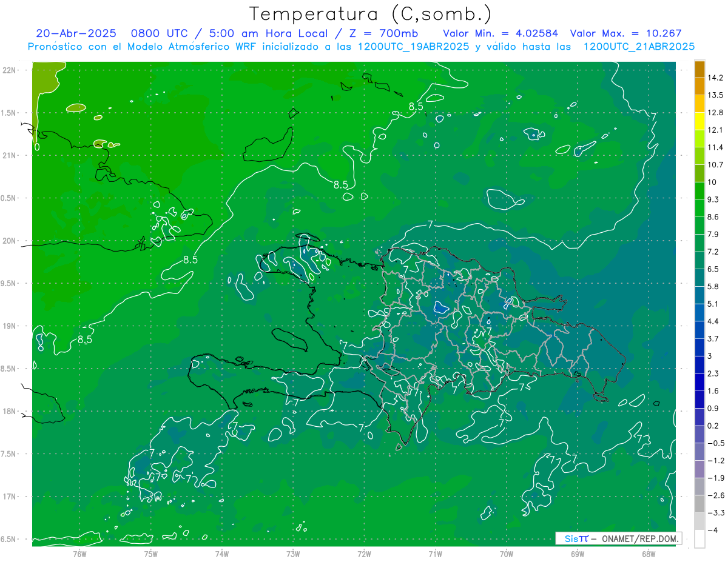The width and height of the screenshot is (728, 562).
Task: Click the "71W" longitude axis label
Action: [435, 554]
